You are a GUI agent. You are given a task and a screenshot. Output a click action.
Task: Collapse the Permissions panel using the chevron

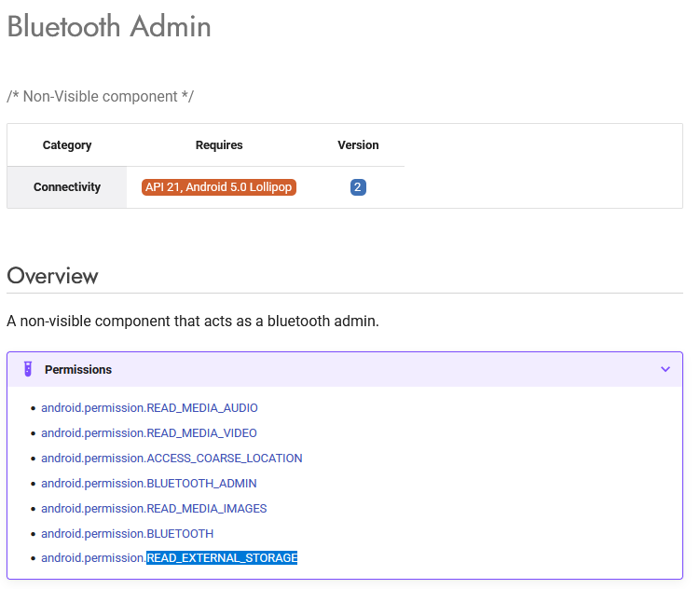pos(665,369)
